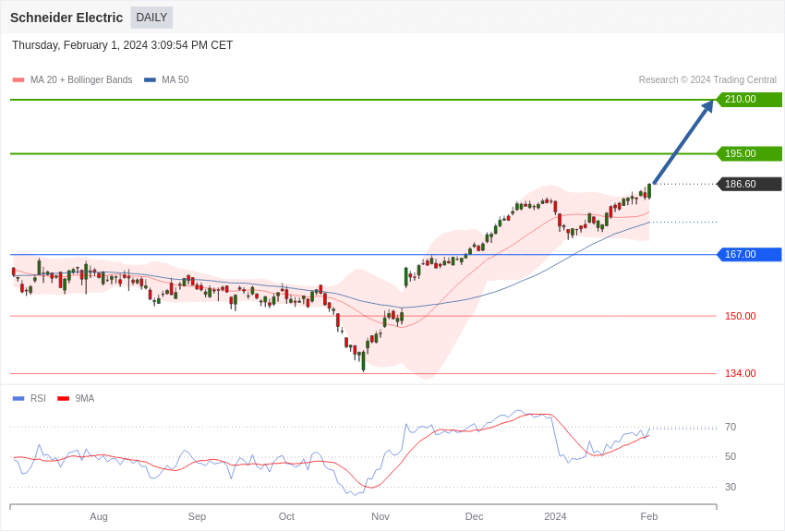The image size is (785, 532).
Task: Click the green 195.00 target price tag
Action: click(x=749, y=153)
